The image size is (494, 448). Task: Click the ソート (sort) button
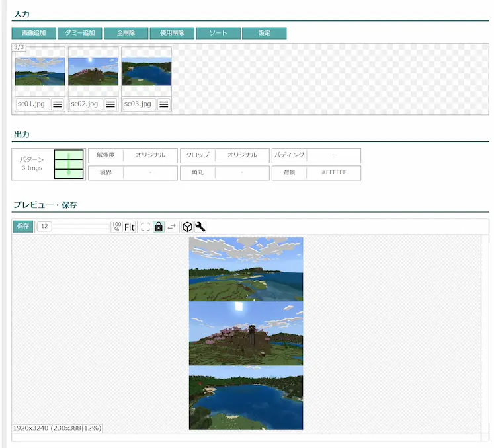point(218,33)
